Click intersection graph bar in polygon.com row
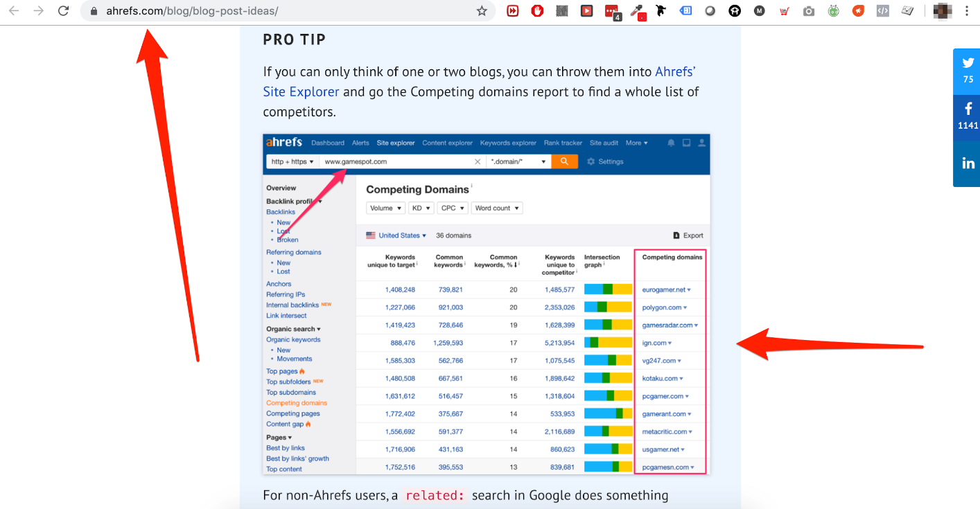The height and width of the screenshot is (509, 980). (608, 307)
